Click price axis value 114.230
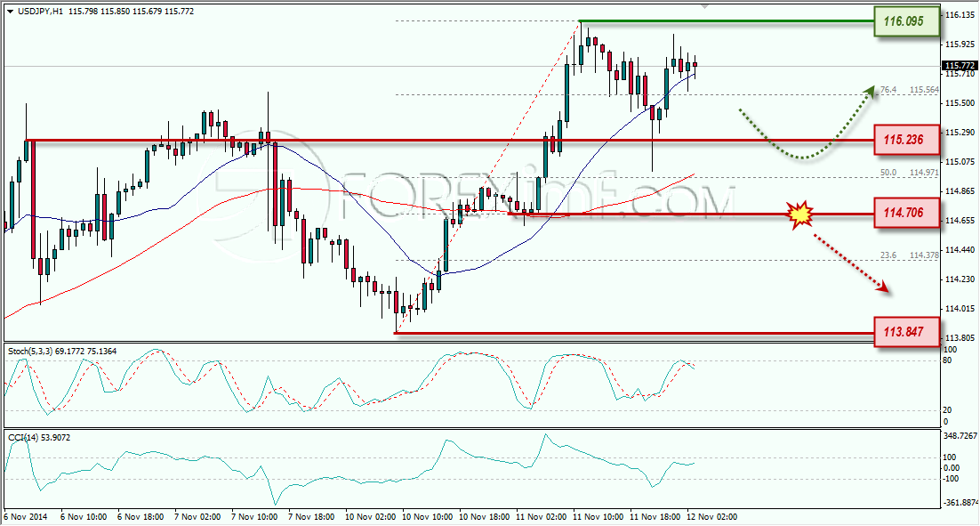980x526 pixels. [x=960, y=279]
